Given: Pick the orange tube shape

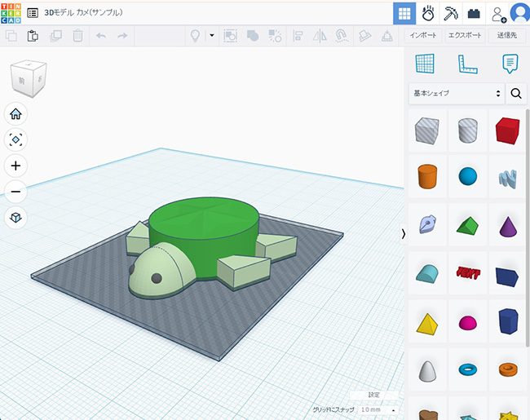Looking at the screenshot, I should [508, 369].
